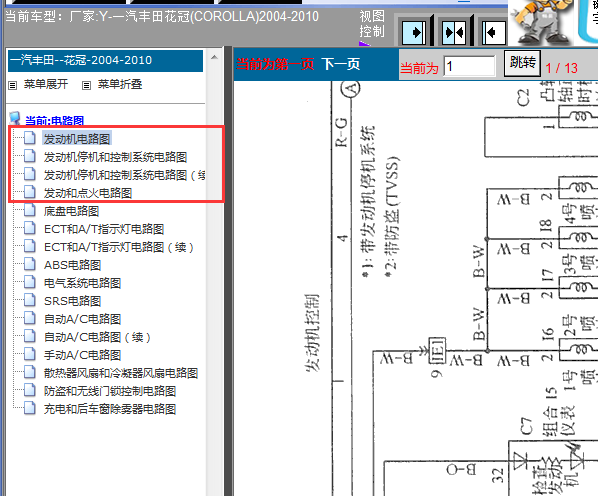Click the 跳转 jump button
This screenshot has height=496, width=598.
(x=523, y=62)
